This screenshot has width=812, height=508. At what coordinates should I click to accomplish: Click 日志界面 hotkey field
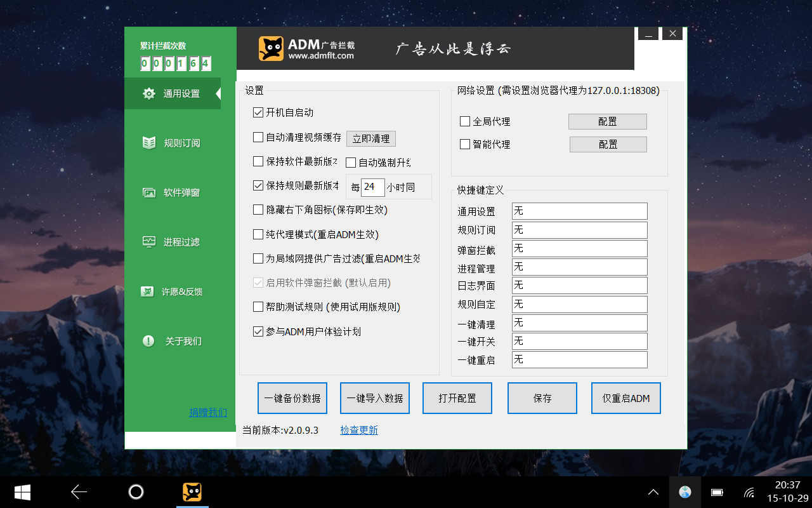click(580, 285)
